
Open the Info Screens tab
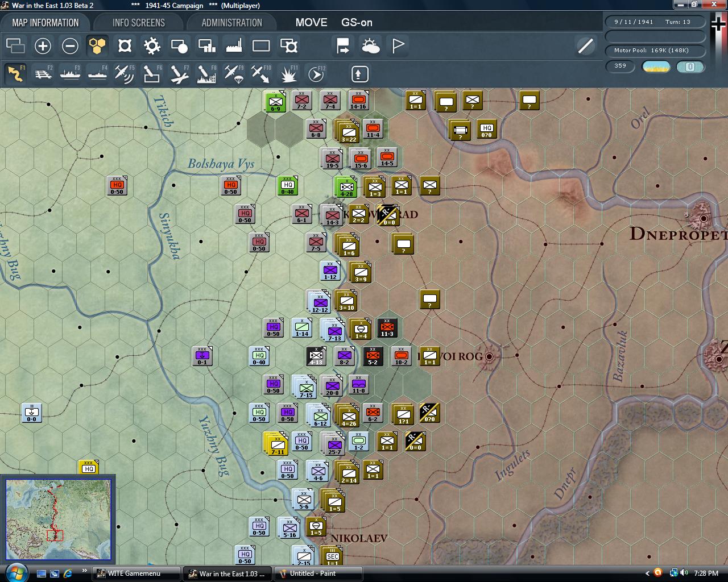pos(139,23)
